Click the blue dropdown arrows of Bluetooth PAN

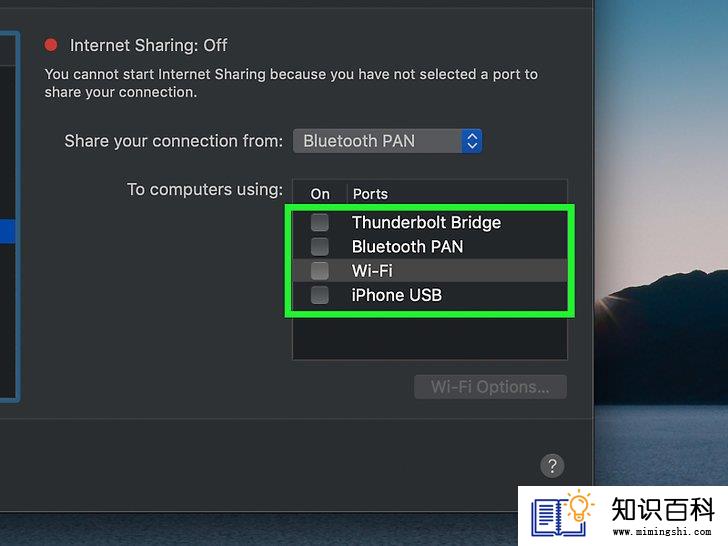click(472, 141)
